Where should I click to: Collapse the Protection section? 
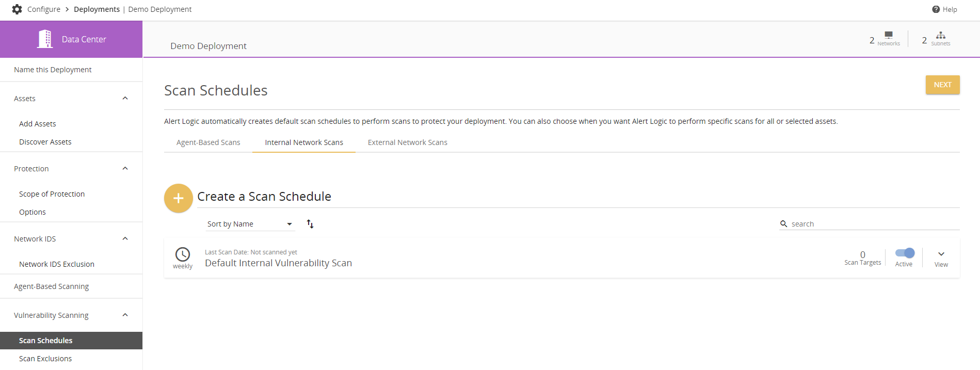(x=125, y=169)
